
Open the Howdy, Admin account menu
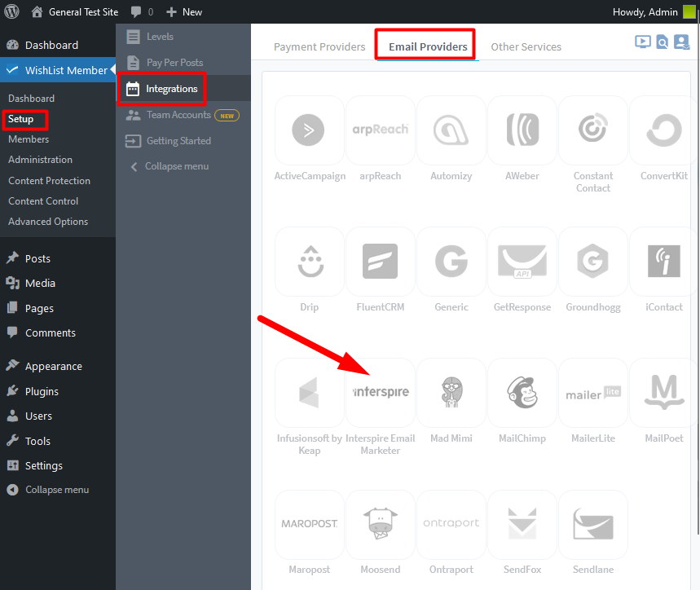click(654, 12)
